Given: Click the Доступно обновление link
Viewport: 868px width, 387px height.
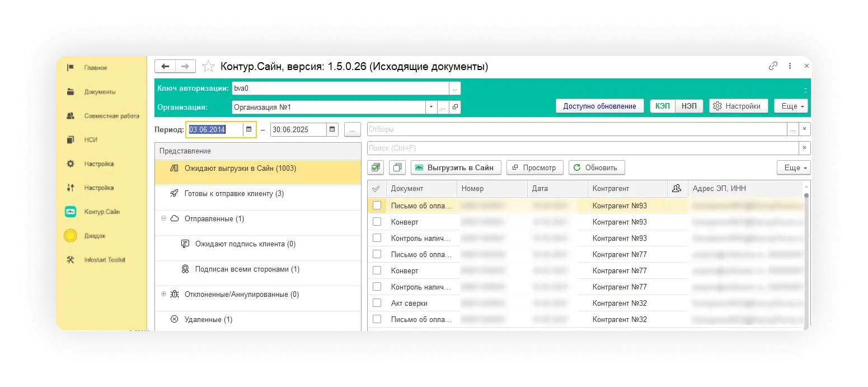Looking at the screenshot, I should point(599,105).
